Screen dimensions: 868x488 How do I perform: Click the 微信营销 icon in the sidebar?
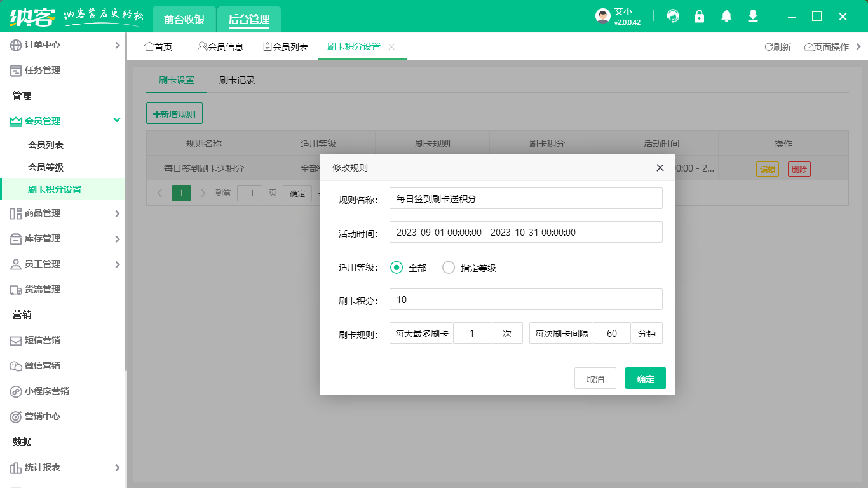(x=15, y=366)
